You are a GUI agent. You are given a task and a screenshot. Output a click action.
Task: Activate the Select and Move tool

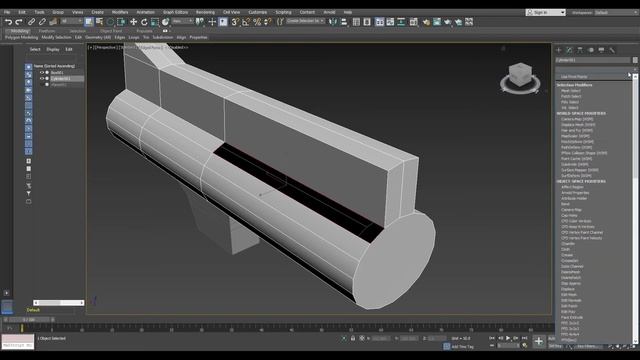[133, 22]
